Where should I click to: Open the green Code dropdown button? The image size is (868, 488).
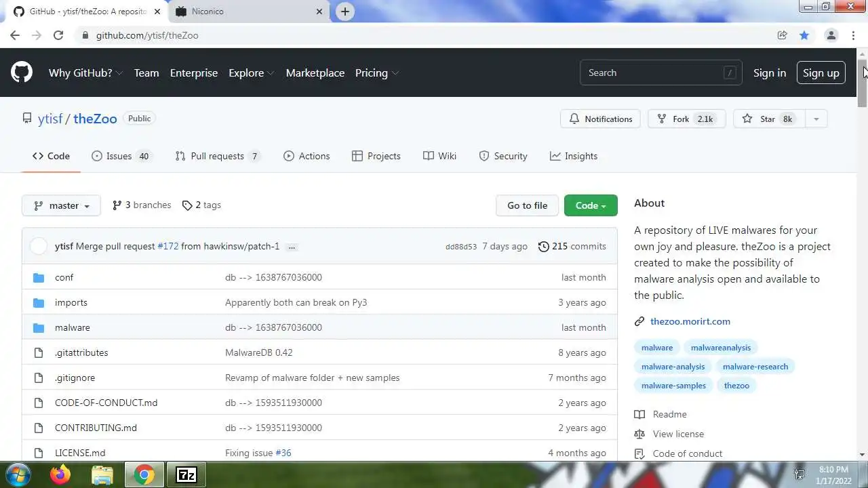point(591,205)
